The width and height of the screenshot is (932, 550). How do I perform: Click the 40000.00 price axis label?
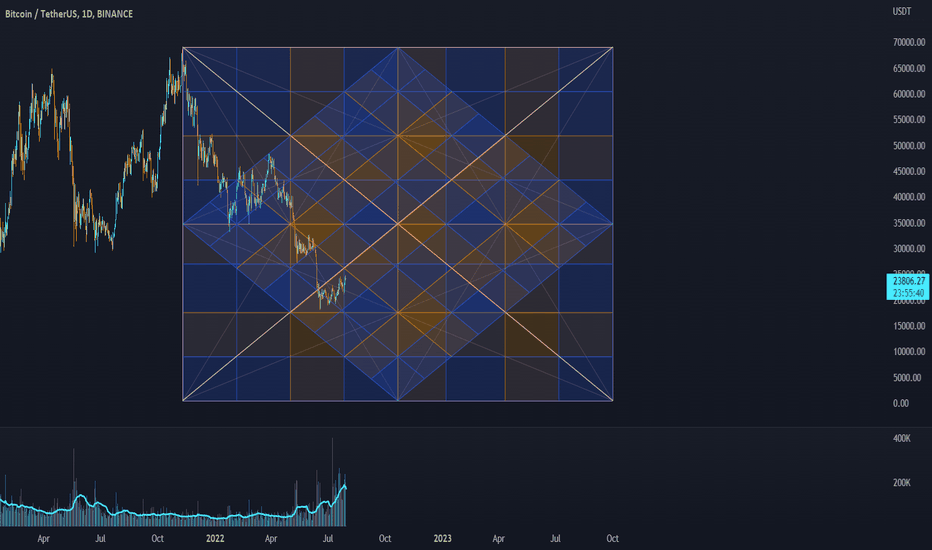point(909,197)
